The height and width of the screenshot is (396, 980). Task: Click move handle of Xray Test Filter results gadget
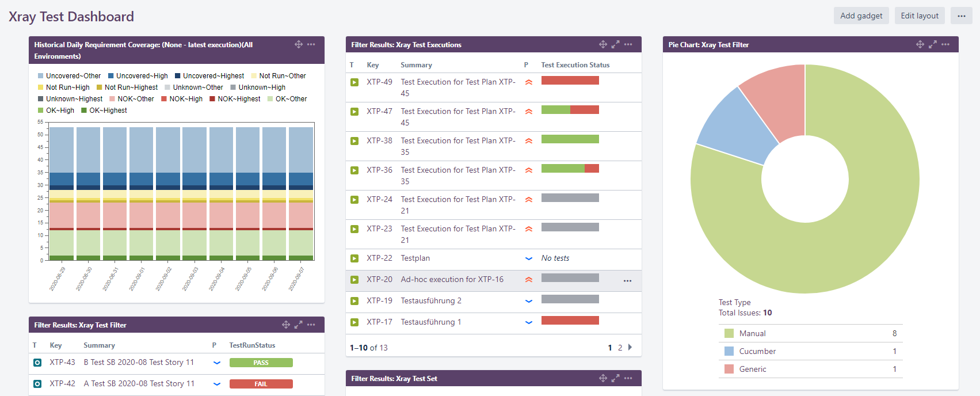pos(286,325)
